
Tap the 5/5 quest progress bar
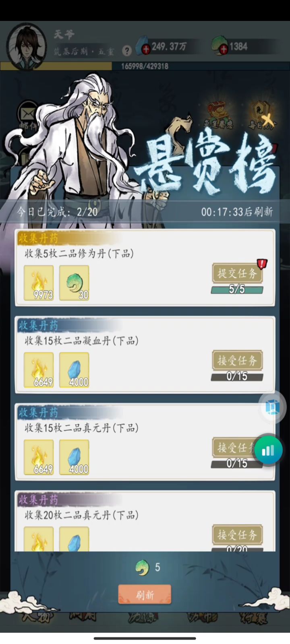237,289
